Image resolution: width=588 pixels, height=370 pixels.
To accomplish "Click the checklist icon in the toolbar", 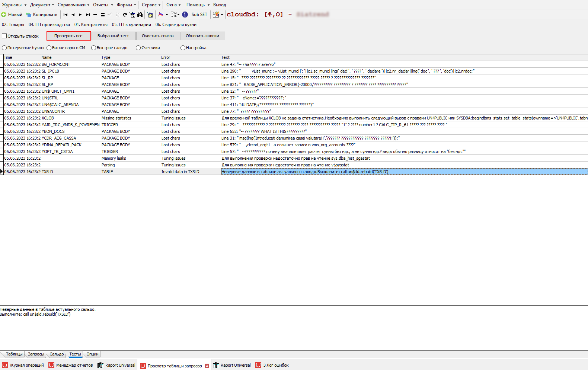I will [173, 15].
